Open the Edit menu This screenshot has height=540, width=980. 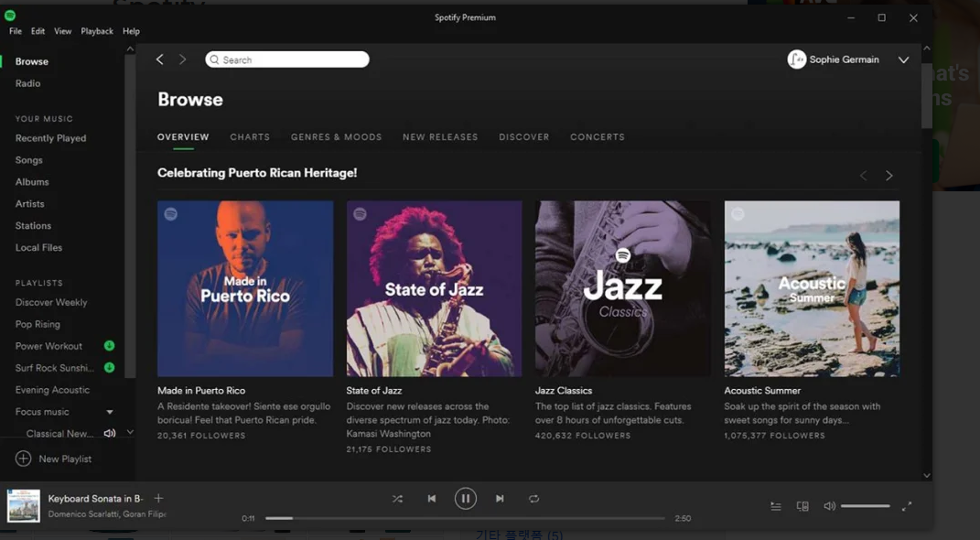38,31
